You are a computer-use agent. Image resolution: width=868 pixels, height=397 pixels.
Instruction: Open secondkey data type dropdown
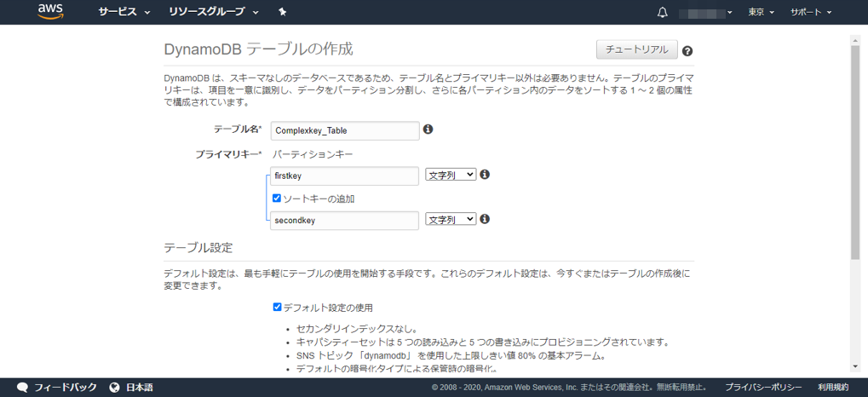(451, 219)
